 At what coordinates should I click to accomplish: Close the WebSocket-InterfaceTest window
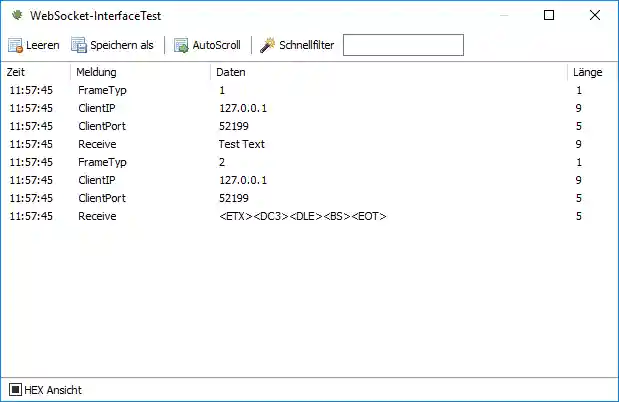tap(595, 15)
